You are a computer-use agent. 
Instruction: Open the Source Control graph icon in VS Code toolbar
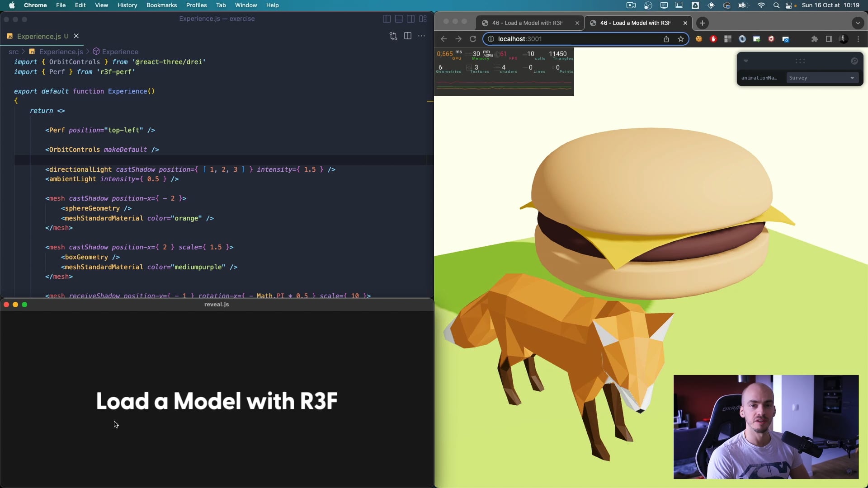(394, 36)
